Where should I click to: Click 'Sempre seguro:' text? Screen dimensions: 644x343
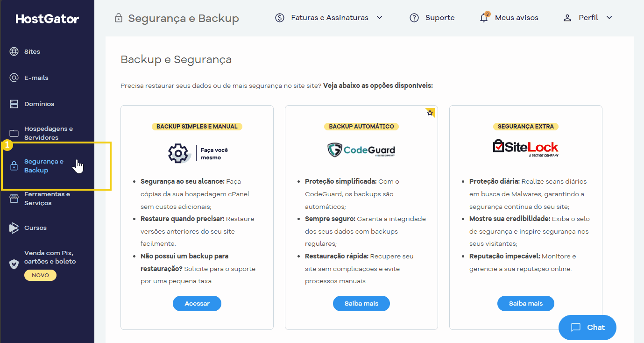(x=330, y=219)
